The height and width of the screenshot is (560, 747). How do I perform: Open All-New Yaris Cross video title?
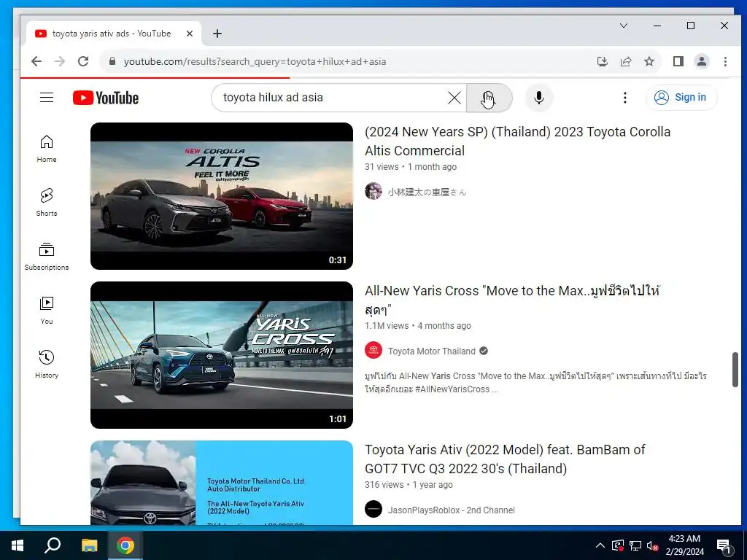click(512, 300)
